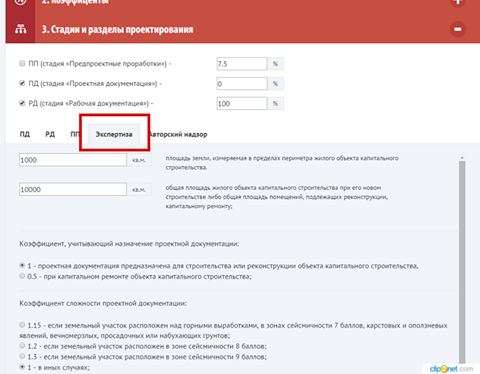
Task: Uncheck the ПД 'Проектная документация' checkbox
Action: 22,83
